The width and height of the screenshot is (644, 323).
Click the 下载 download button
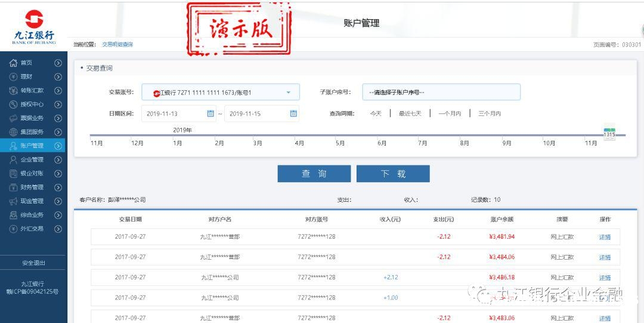(x=393, y=174)
